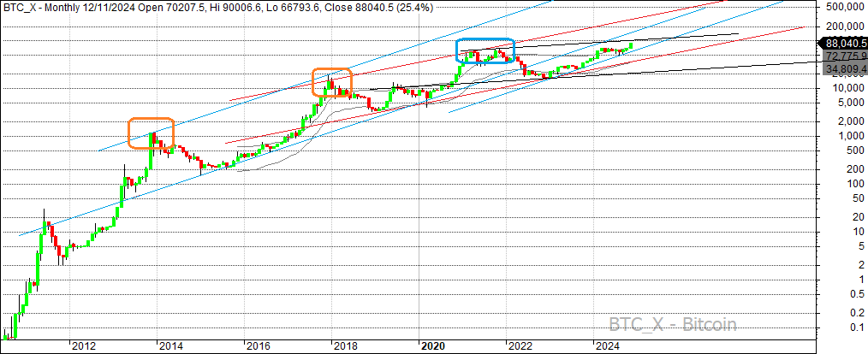Select the 34,809.4 price level label
This screenshot has width=868, height=354.
[842, 68]
